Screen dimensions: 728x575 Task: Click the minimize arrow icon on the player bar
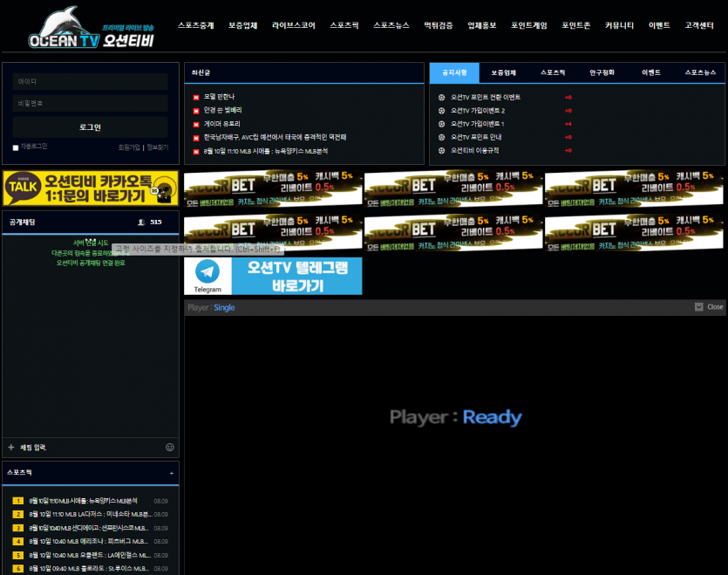click(697, 306)
